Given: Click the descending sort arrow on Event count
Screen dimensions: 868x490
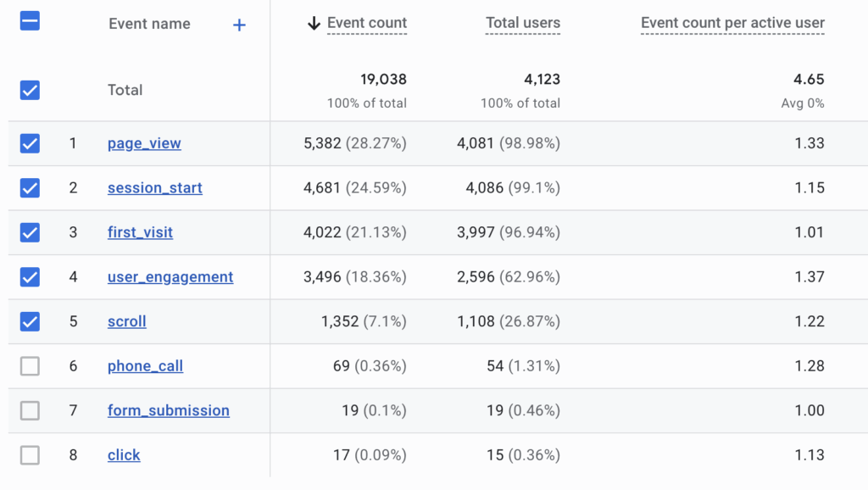Looking at the screenshot, I should click(314, 24).
